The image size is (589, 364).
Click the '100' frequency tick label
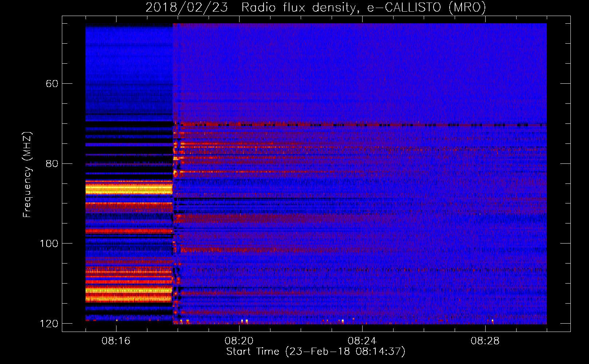(49, 244)
